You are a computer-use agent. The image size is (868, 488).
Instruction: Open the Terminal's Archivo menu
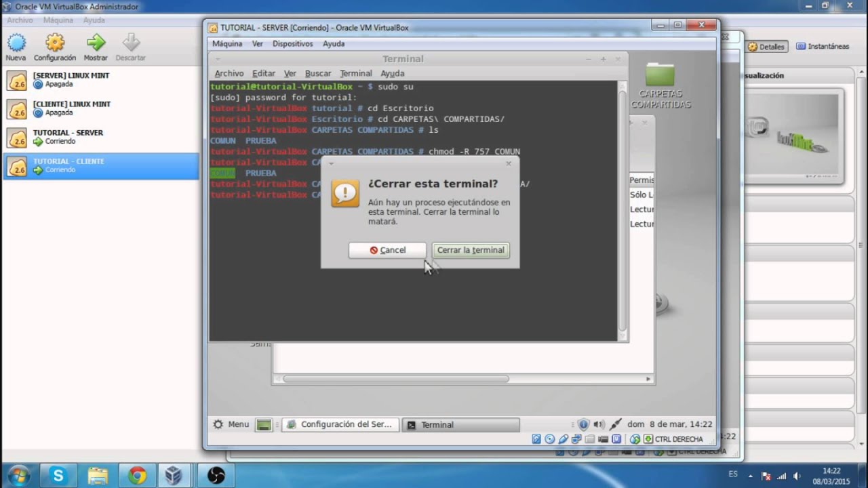[229, 73]
